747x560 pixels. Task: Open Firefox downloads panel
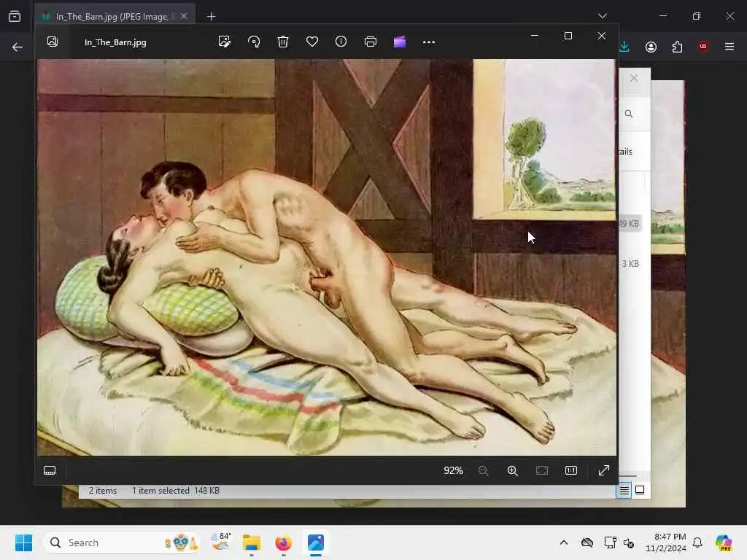[x=624, y=47]
